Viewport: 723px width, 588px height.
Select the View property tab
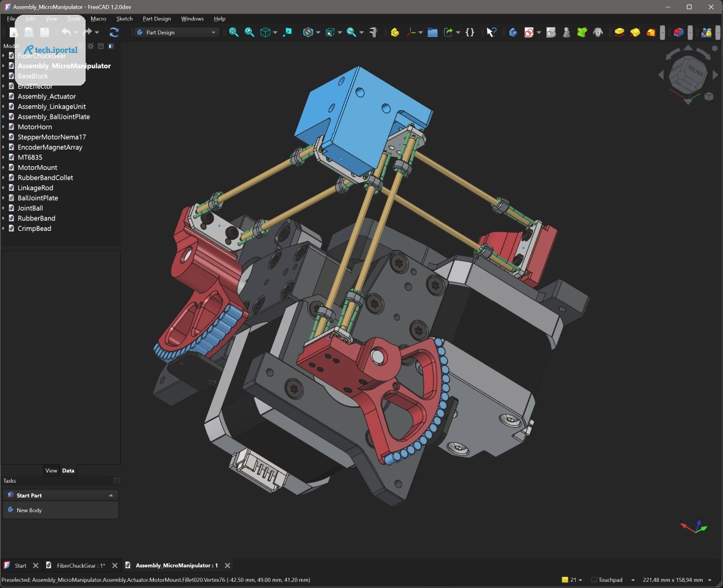(51, 470)
